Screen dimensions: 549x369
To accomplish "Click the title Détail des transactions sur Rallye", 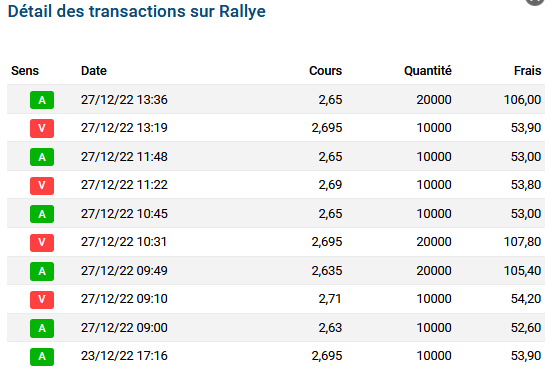I will click(x=137, y=11).
